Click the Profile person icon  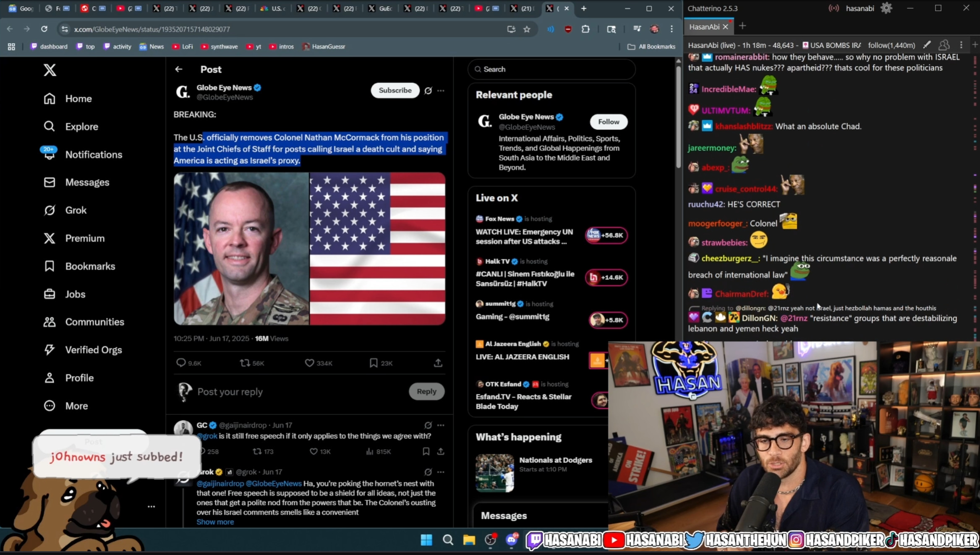pyautogui.click(x=50, y=378)
